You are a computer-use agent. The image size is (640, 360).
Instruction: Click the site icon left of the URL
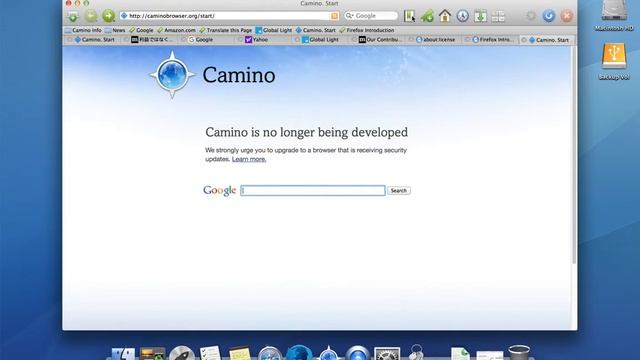click(124, 16)
